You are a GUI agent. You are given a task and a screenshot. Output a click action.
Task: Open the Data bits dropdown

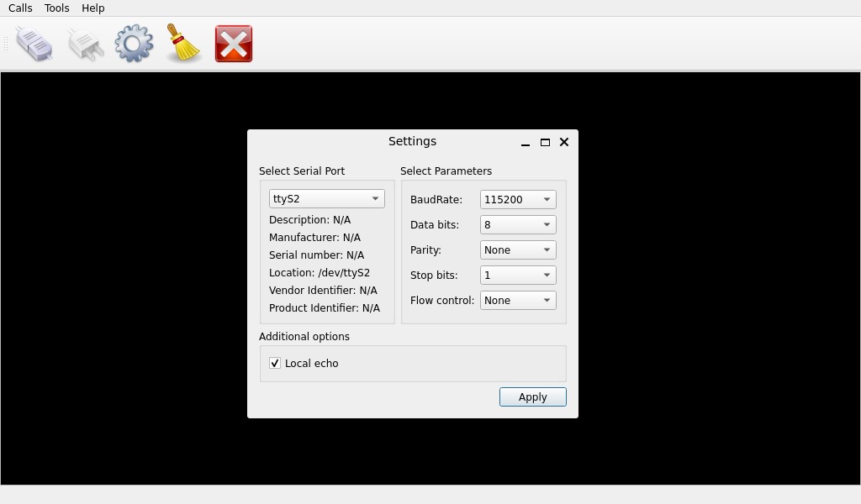[x=518, y=225]
